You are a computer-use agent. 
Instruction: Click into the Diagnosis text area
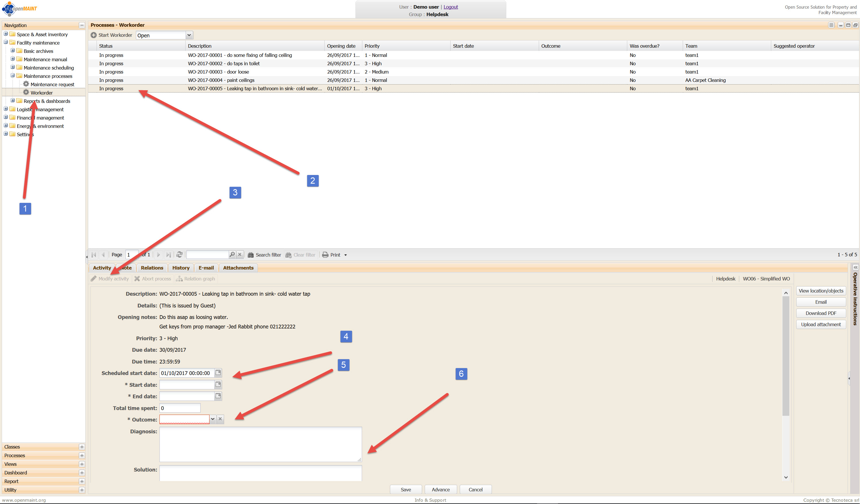coord(260,444)
